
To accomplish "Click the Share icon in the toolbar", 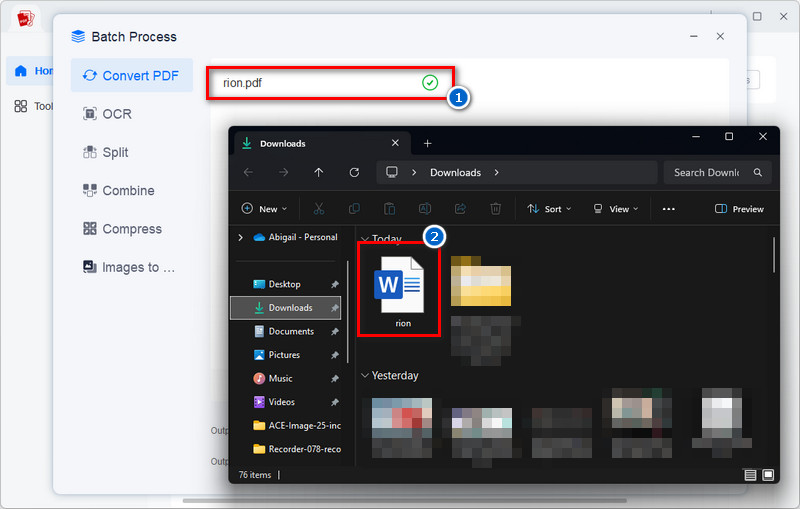I will [460, 209].
